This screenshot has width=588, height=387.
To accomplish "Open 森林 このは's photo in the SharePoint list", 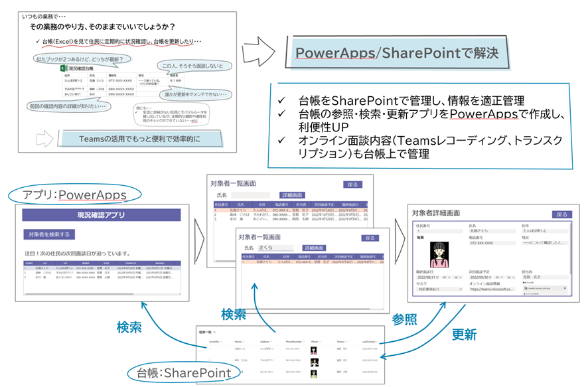I will [x=314, y=362].
